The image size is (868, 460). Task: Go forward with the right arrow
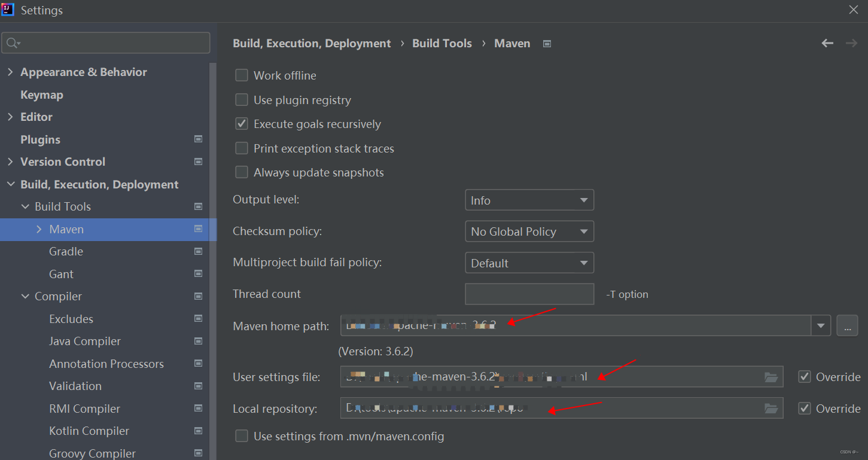point(851,43)
